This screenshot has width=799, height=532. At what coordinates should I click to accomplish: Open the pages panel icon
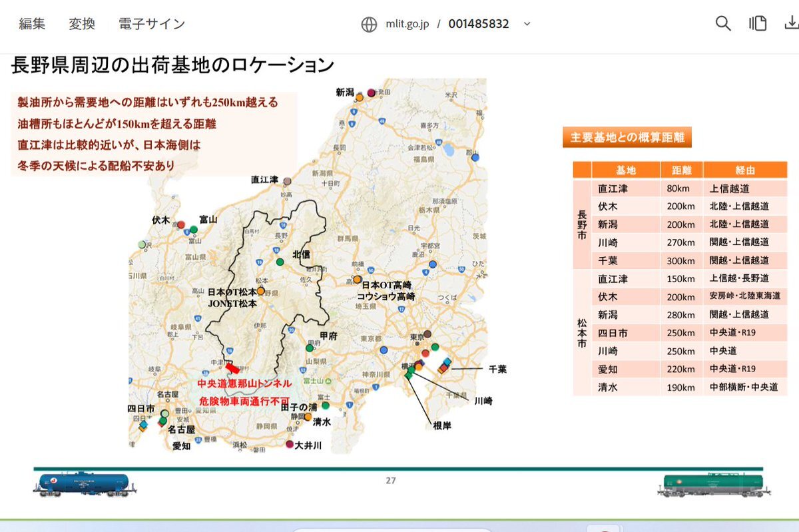pos(758,24)
